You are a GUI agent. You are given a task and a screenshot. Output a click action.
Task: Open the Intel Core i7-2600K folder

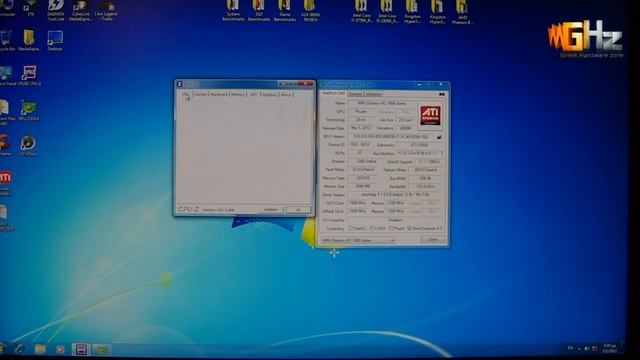[387, 11]
